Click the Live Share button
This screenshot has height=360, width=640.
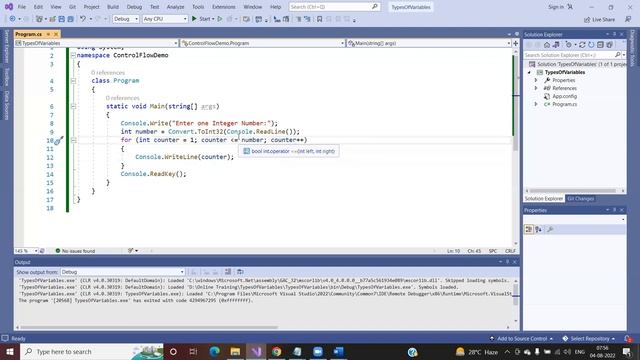point(599,19)
